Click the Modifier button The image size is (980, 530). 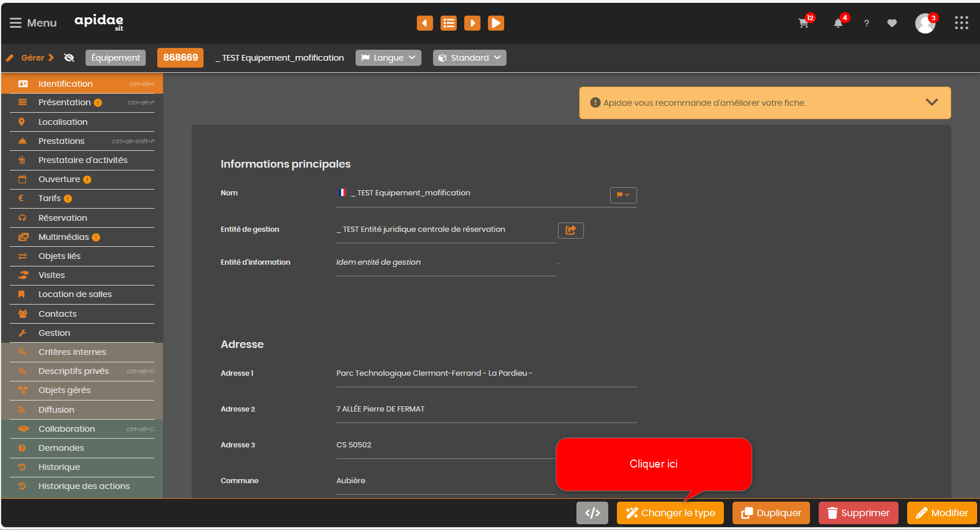[942, 513]
